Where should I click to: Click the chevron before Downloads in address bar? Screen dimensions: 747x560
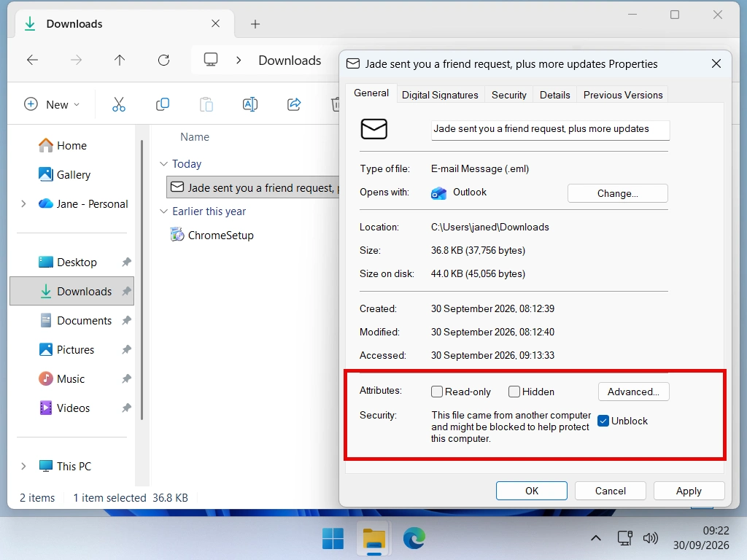click(239, 61)
